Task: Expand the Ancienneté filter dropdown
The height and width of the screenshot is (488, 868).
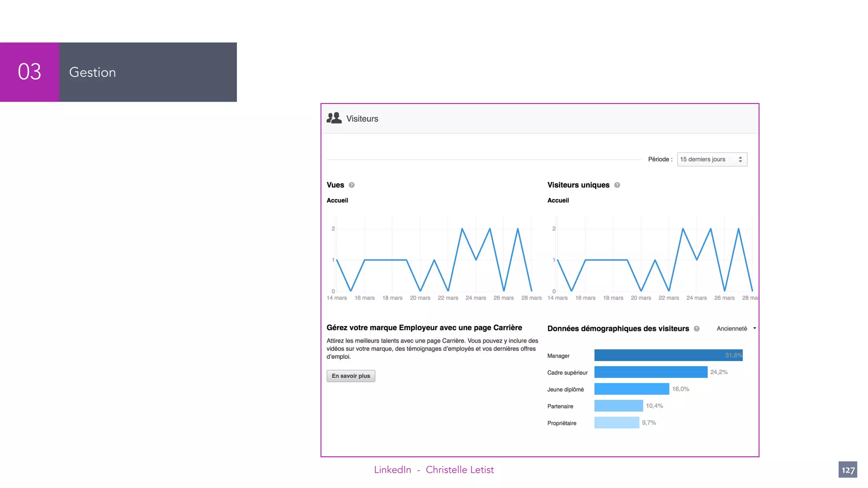Action: [732, 329]
